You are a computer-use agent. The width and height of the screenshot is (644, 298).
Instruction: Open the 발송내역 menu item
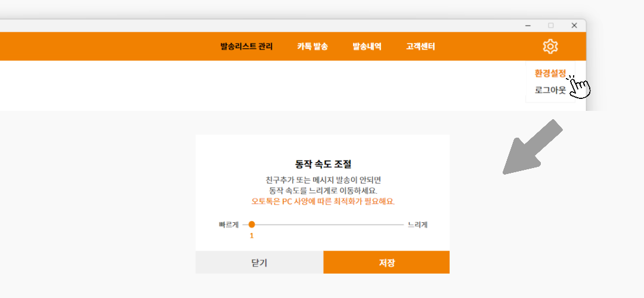coord(367,46)
